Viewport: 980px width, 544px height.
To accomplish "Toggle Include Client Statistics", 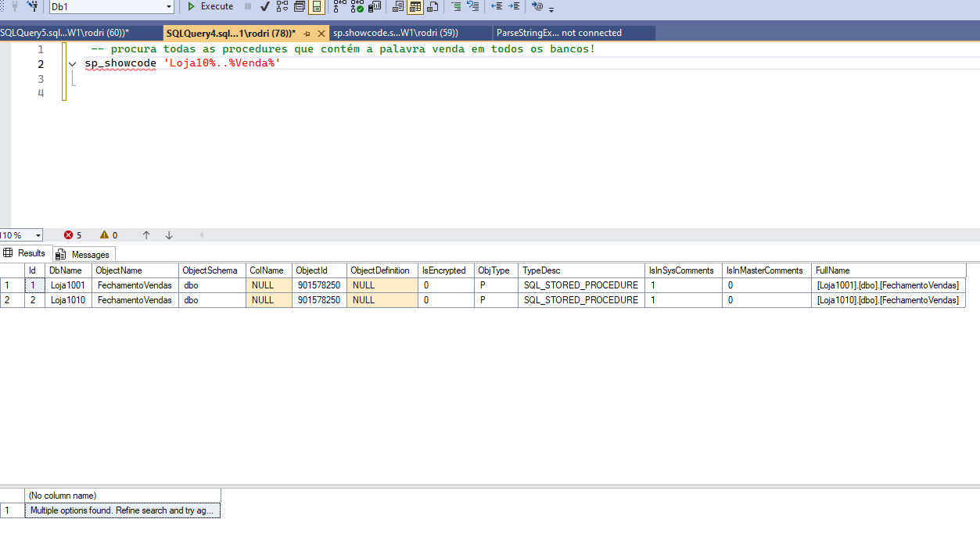I will point(375,6).
